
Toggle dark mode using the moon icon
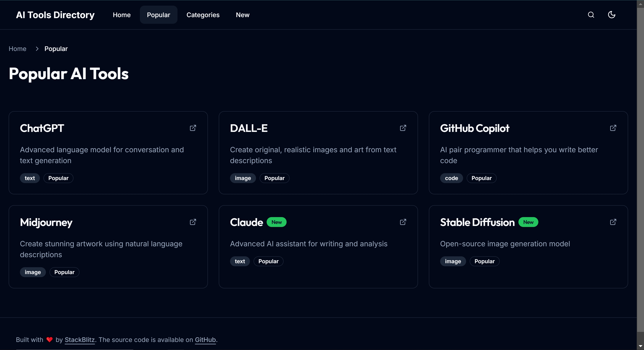(x=612, y=15)
